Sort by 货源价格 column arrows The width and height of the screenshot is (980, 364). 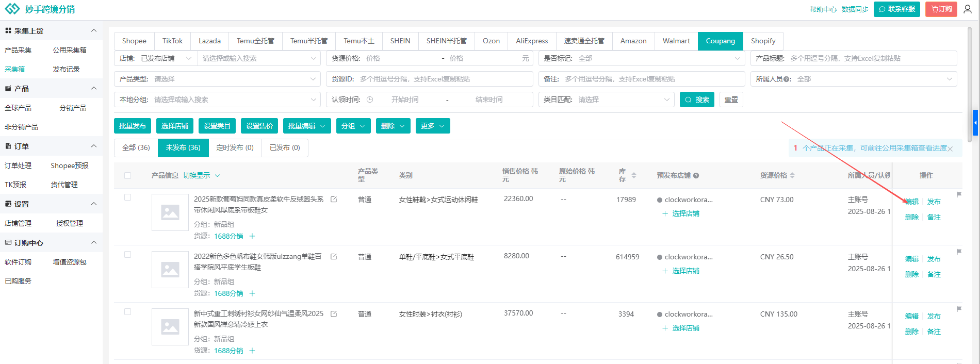pyautogui.click(x=792, y=175)
